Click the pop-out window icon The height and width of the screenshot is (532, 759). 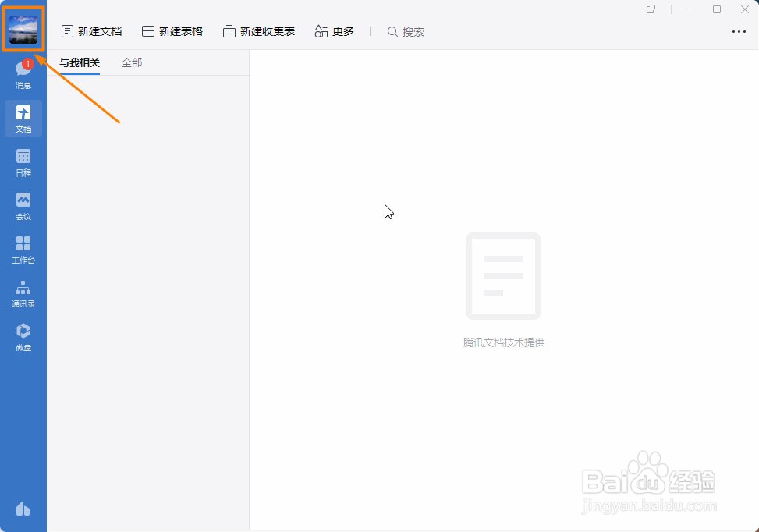coord(651,9)
